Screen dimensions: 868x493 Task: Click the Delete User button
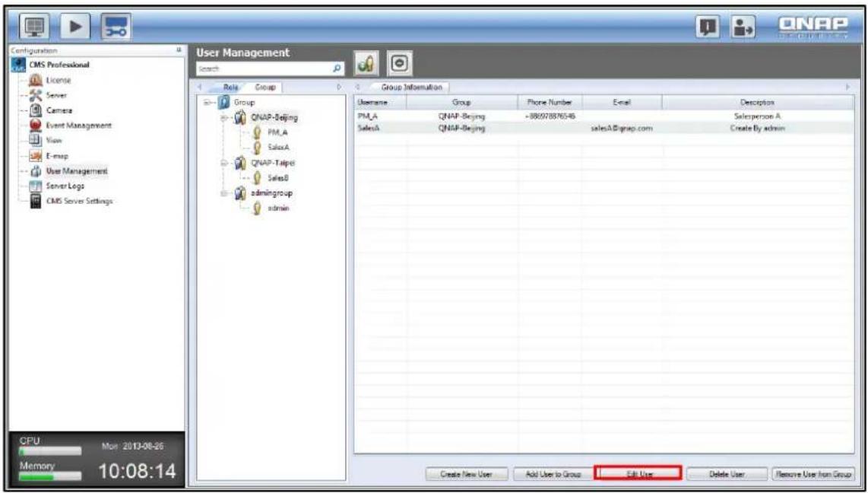727,474
